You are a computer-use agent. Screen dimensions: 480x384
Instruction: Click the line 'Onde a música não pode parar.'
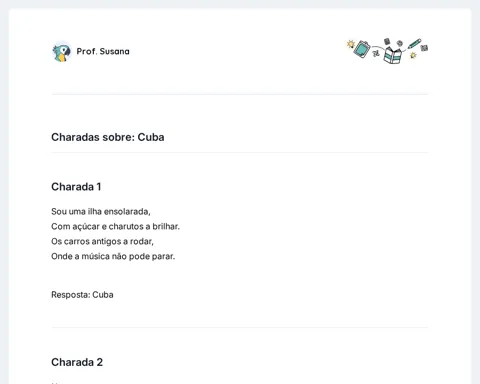pyautogui.click(x=113, y=256)
